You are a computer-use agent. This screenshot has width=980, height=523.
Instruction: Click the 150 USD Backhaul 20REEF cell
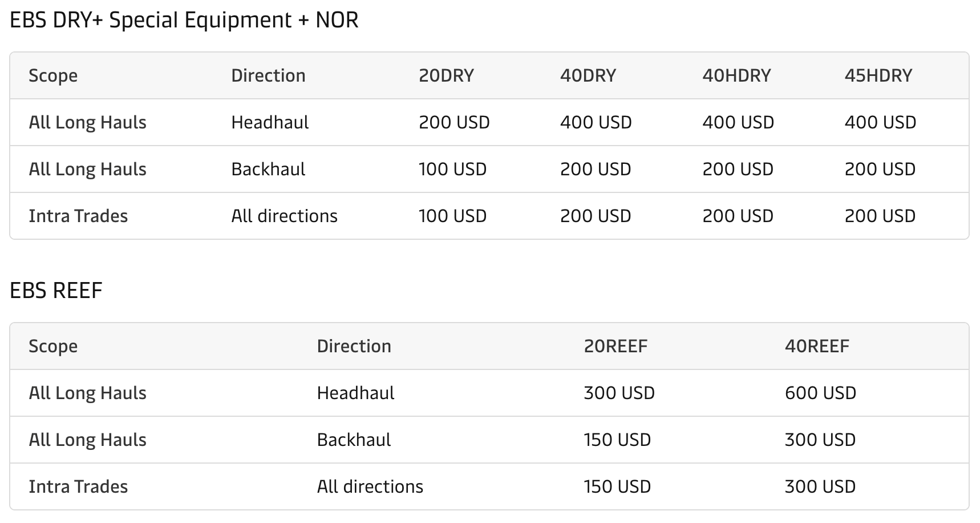(617, 440)
